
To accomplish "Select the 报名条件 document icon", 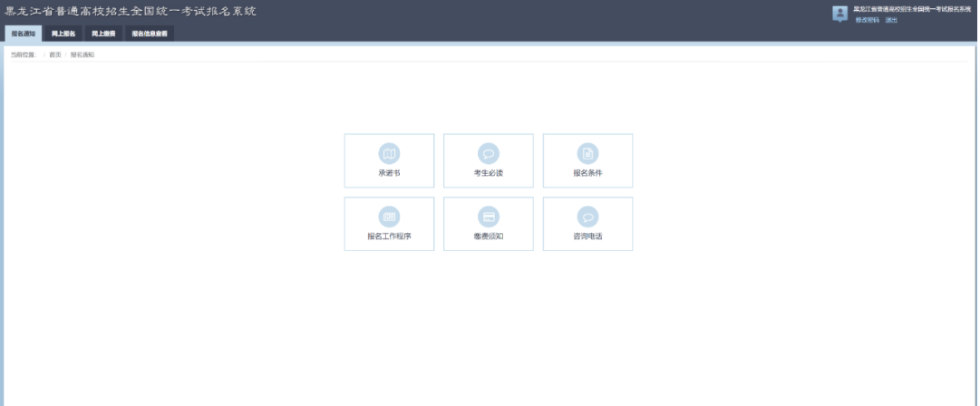I will [x=587, y=154].
